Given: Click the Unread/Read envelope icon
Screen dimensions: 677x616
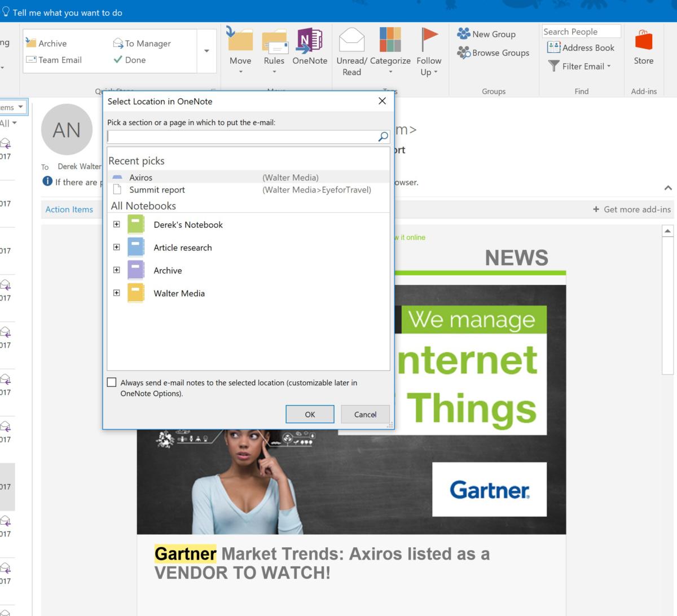Looking at the screenshot, I should point(351,40).
